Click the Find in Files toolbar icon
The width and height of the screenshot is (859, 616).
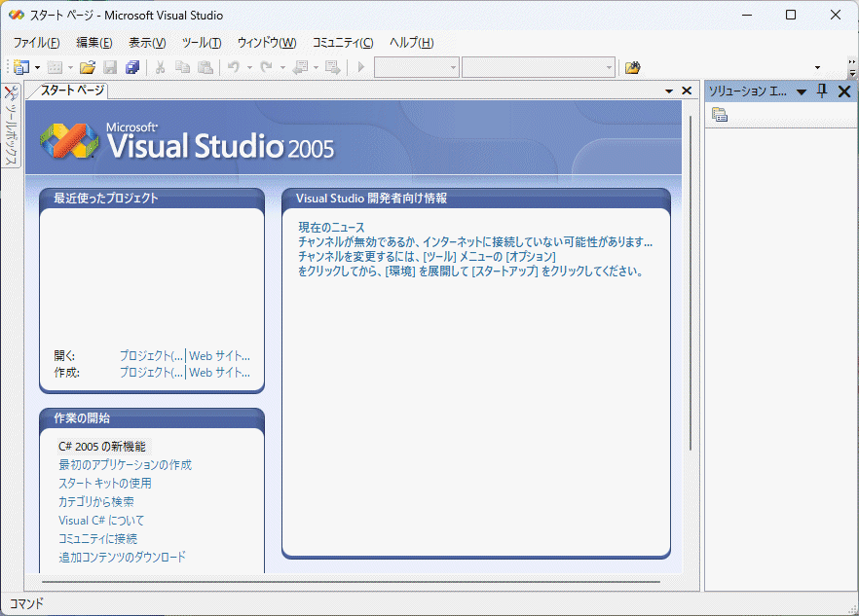[x=633, y=67]
